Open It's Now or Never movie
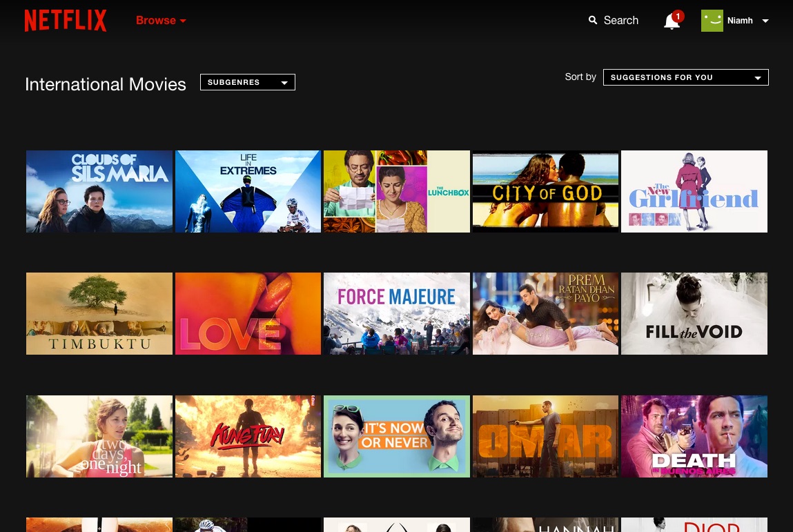This screenshot has width=793, height=532. (396, 436)
